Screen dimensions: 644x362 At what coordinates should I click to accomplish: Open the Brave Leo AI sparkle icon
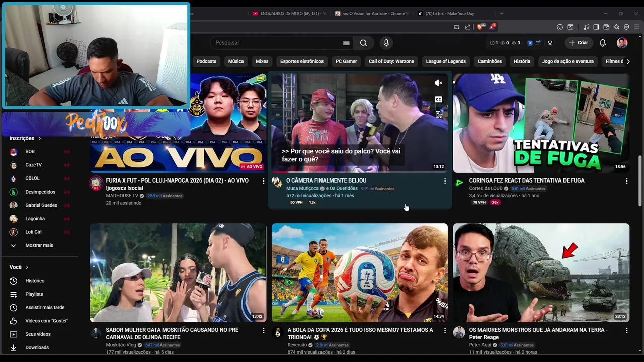click(616, 27)
